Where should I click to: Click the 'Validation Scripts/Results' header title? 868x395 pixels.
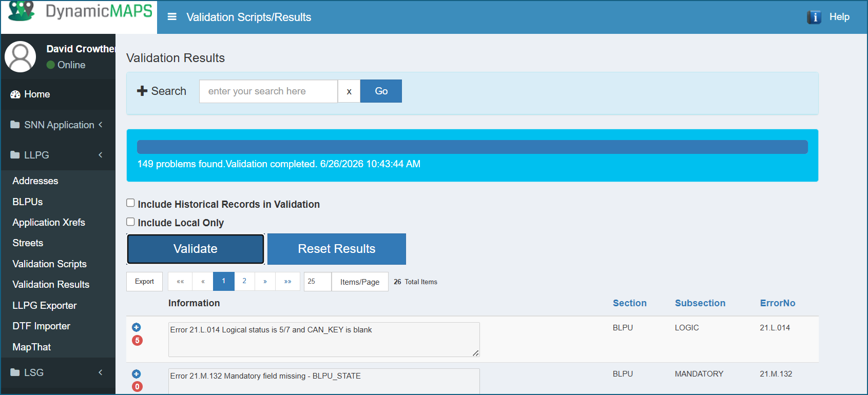point(249,17)
